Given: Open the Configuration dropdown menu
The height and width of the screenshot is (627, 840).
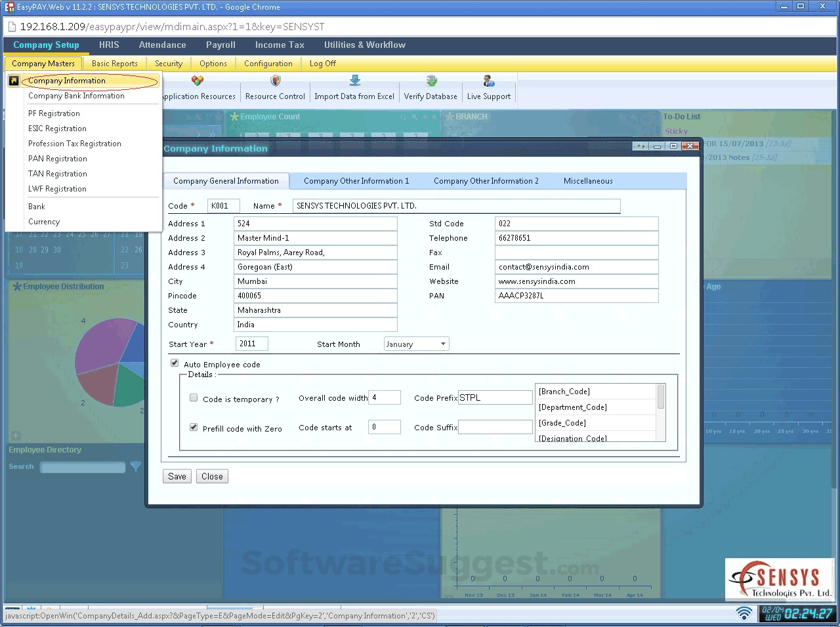Looking at the screenshot, I should (x=268, y=64).
